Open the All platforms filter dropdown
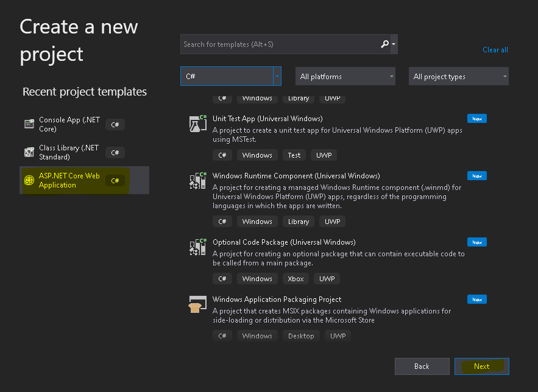 345,76
